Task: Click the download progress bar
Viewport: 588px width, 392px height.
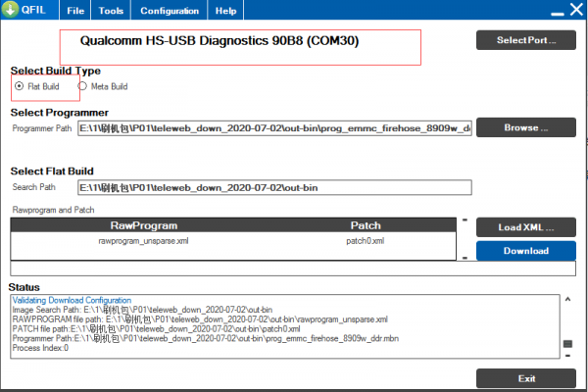Action: 293,269
